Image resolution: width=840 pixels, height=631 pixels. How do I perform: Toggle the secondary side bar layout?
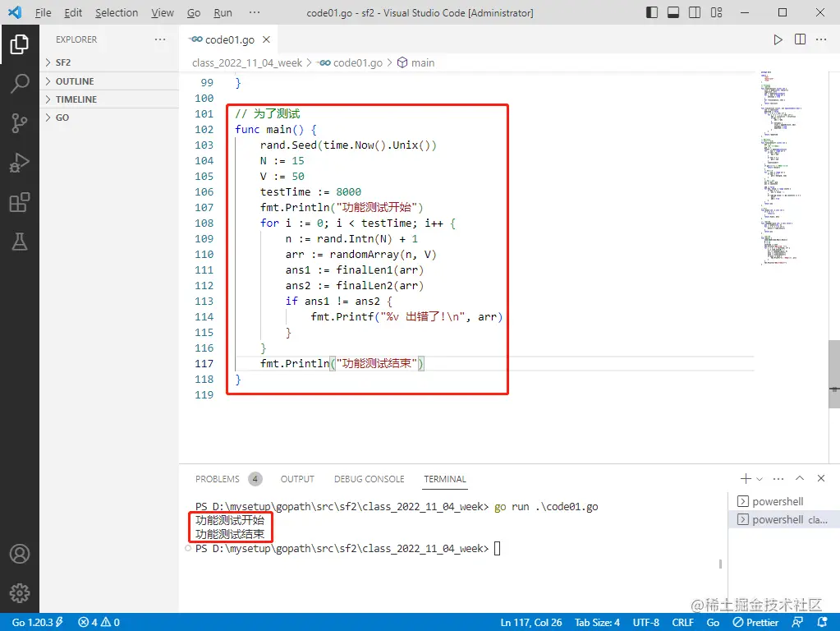(x=695, y=12)
